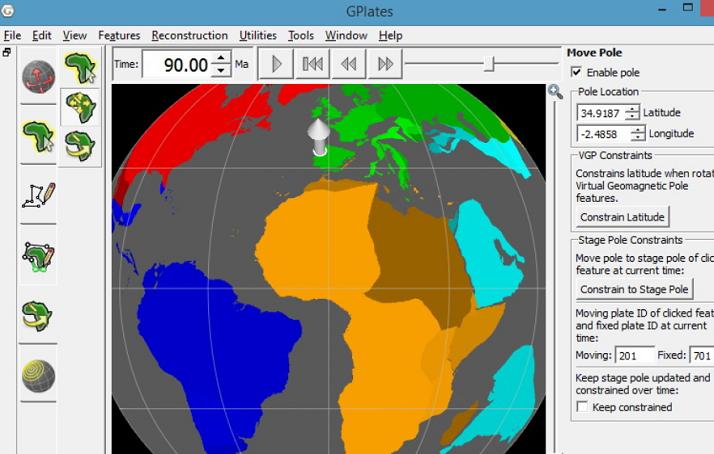This screenshot has width=714, height=454.
Task: Click the GPlates app icon in title bar
Action: pyautogui.click(x=7, y=10)
